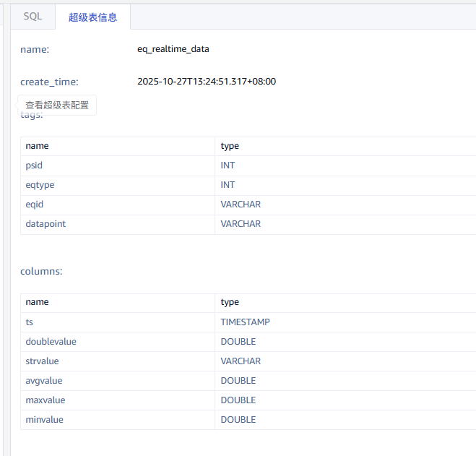Viewport: 476px width, 456px height.
Task: Click the name header of tags table
Action: [x=37, y=146]
